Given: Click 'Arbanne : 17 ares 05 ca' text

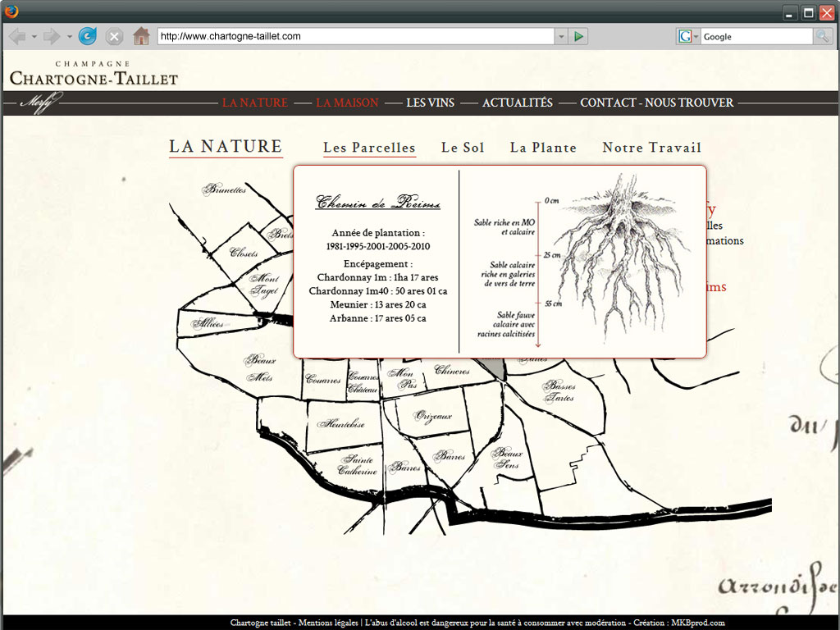Looking at the screenshot, I should 377,318.
